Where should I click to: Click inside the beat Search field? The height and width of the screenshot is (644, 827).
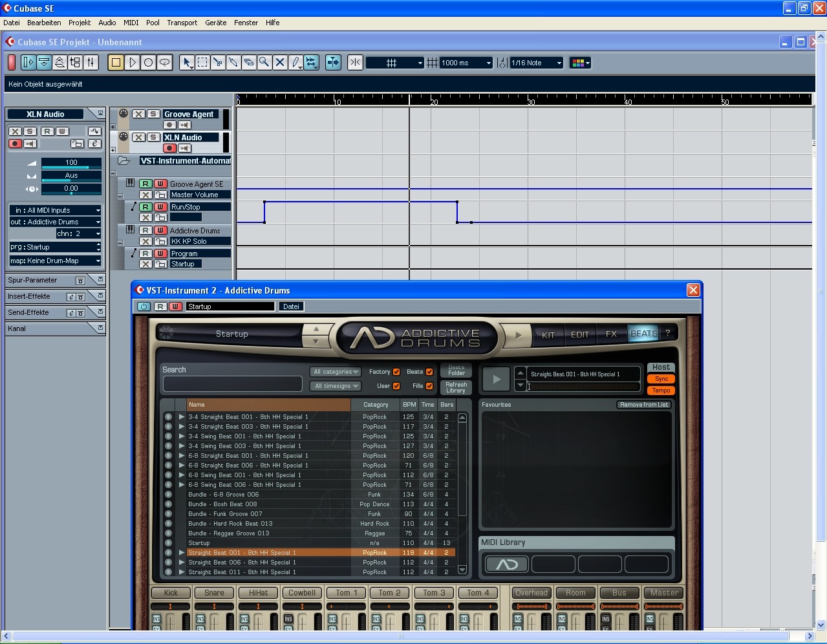click(x=233, y=384)
